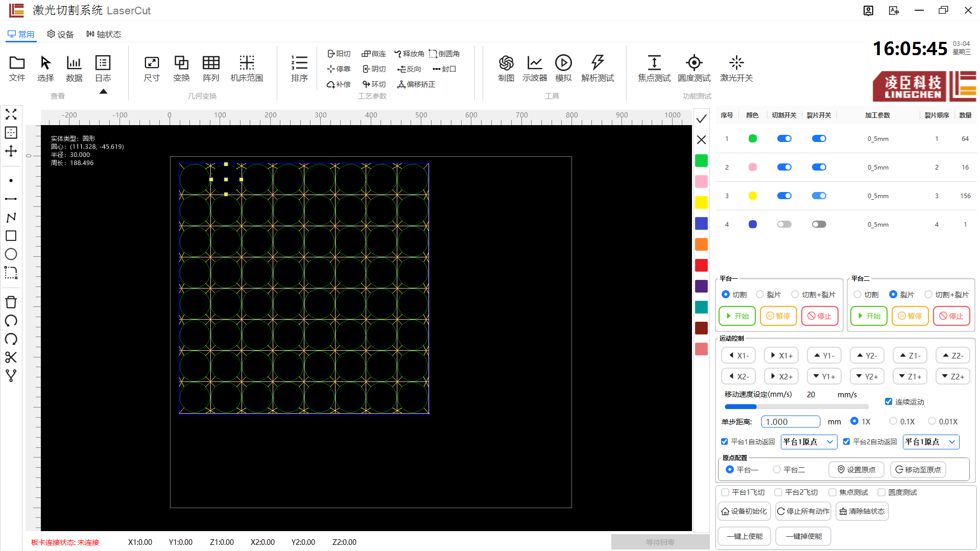Image resolution: width=980 pixels, height=551 pixels.
Task: Start the 模拟 simulation
Action: 563,68
